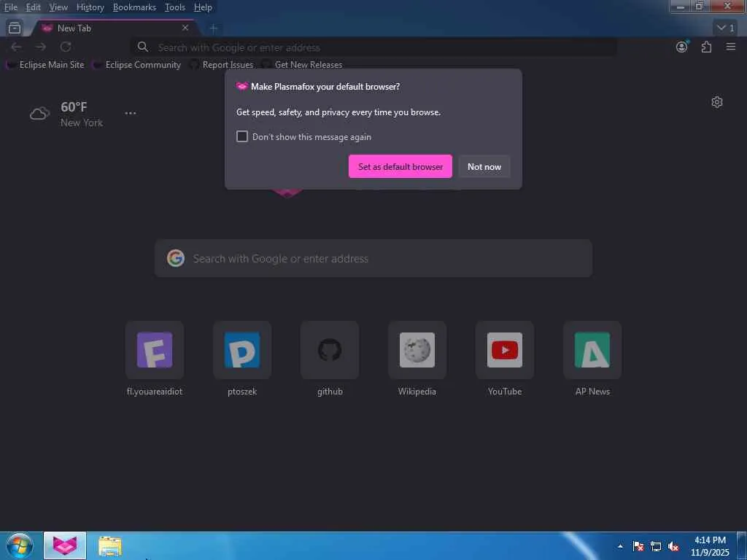Click the search magnifier in address bar

tap(142, 47)
